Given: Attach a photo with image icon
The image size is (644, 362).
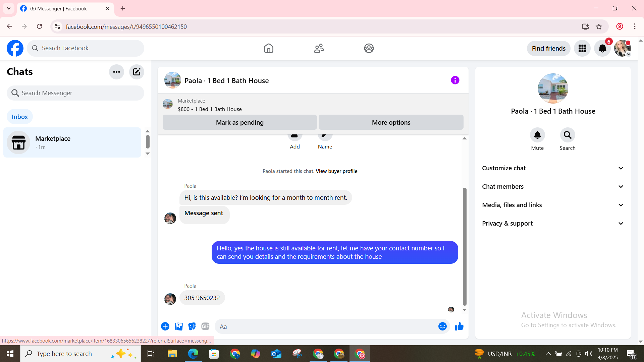Looking at the screenshot, I should point(179,326).
